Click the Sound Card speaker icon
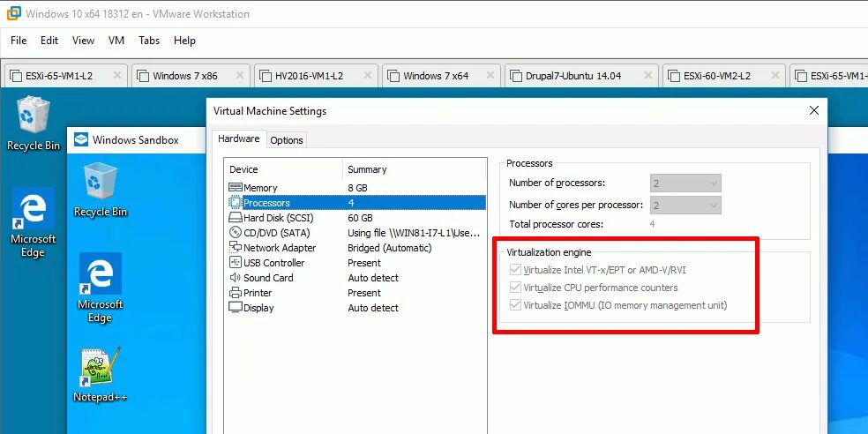The width and height of the screenshot is (868, 434). [x=236, y=277]
